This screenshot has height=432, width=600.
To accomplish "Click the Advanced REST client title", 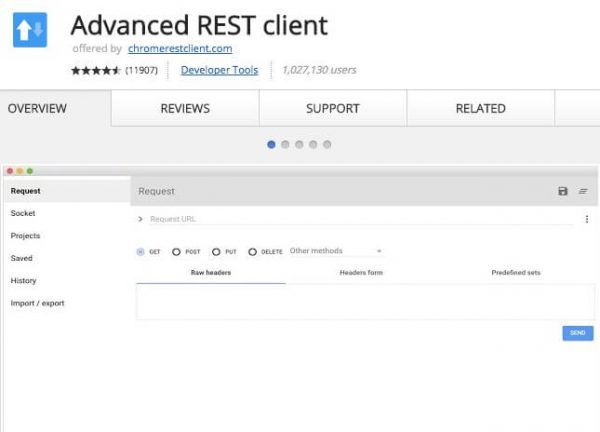I will [x=199, y=25].
